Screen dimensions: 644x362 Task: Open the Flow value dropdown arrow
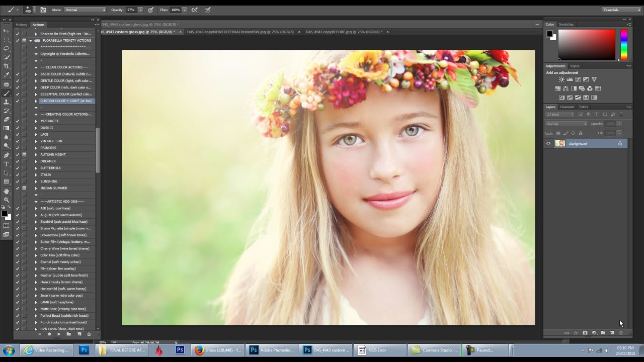pos(185,10)
